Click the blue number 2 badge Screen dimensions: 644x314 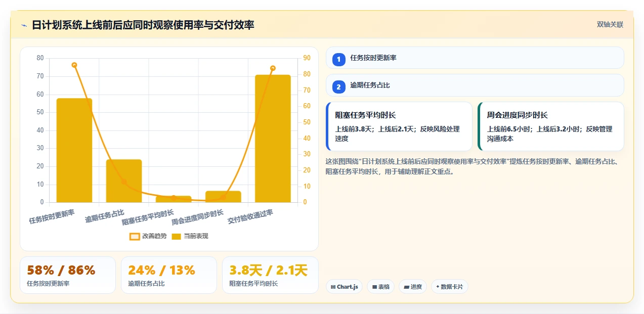click(339, 87)
